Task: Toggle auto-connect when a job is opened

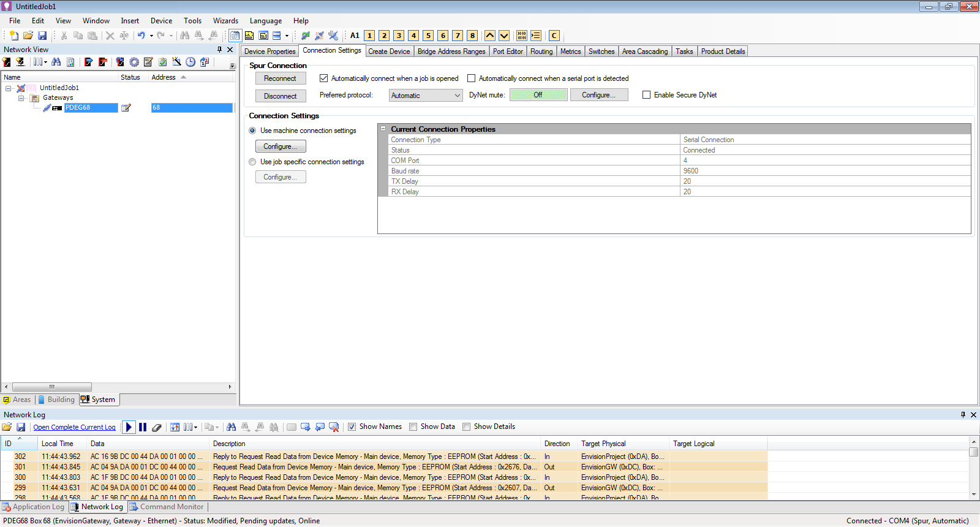Action: 324,78
